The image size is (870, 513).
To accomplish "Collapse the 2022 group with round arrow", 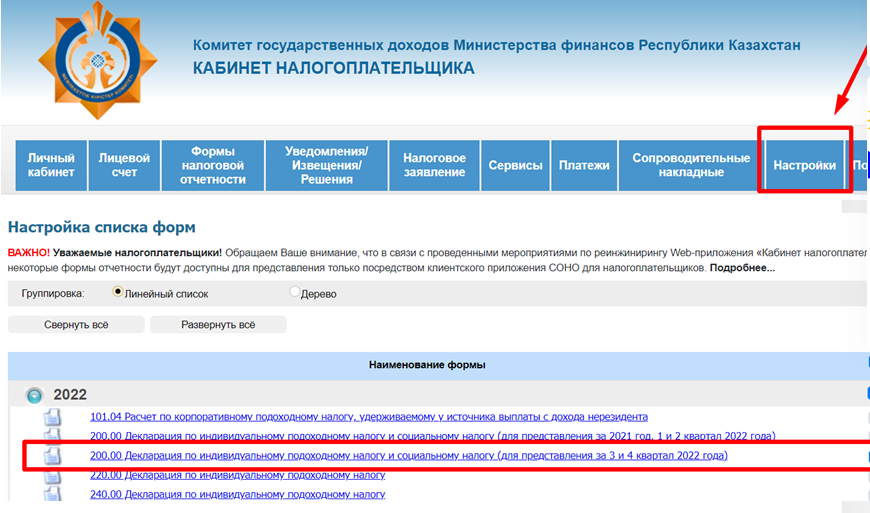I will click(x=35, y=395).
